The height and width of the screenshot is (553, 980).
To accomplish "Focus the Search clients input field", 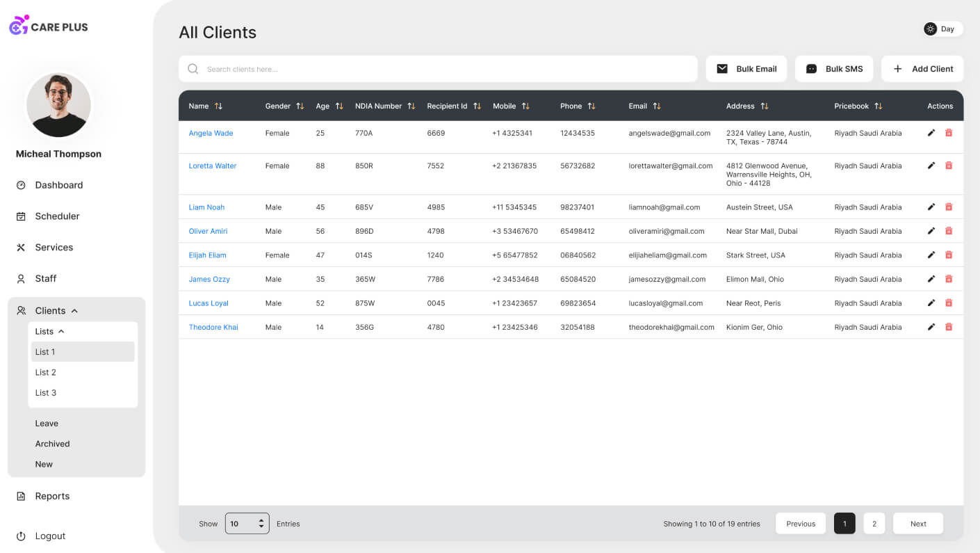I will (x=438, y=69).
